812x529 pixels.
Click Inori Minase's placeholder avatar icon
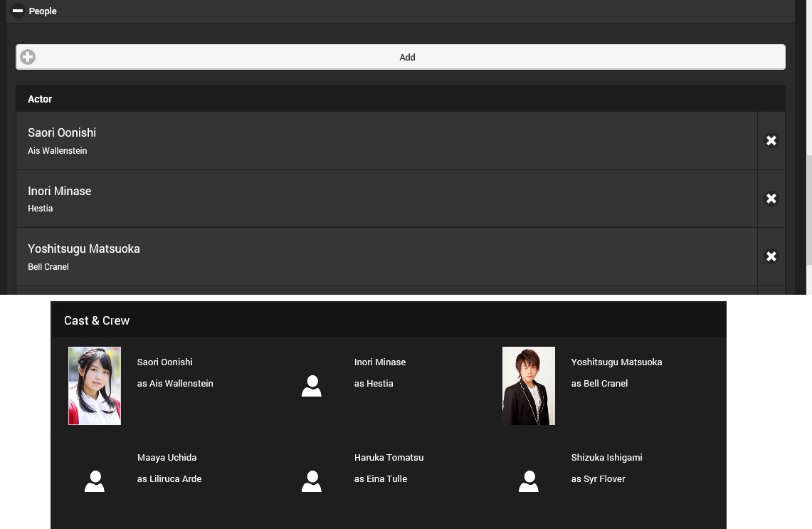[312, 386]
